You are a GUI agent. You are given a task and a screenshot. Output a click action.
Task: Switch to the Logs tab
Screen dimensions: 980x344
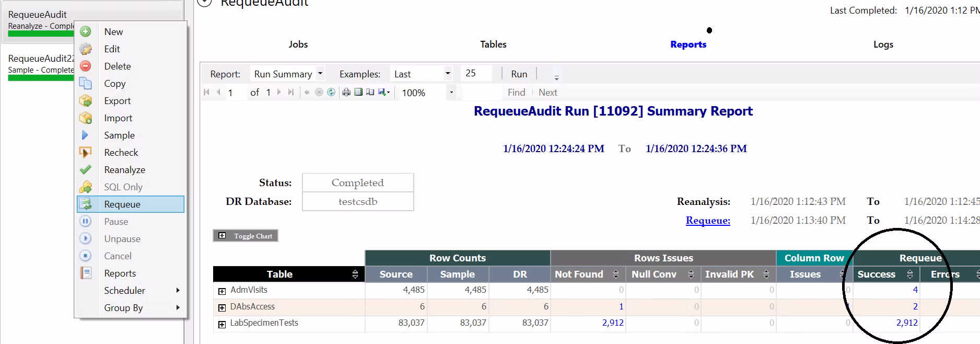tap(883, 44)
